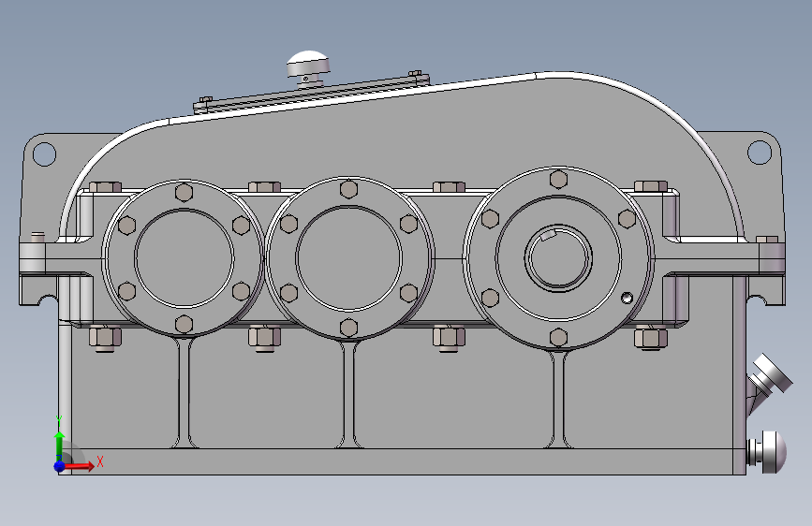Select the top hex bolt on left bearing cap
Screen dimensions: 812x526
[x=184, y=192]
